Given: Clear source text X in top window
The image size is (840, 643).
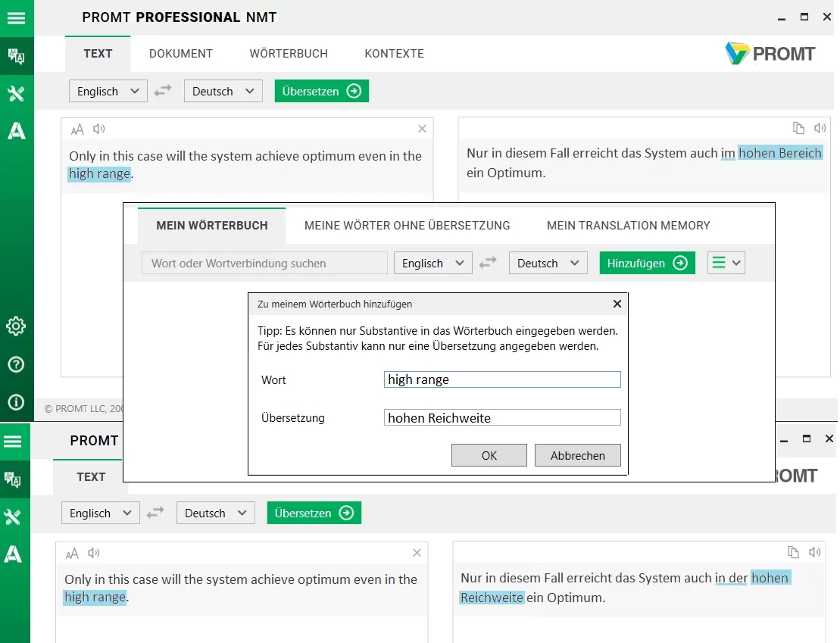Looking at the screenshot, I should 422,129.
